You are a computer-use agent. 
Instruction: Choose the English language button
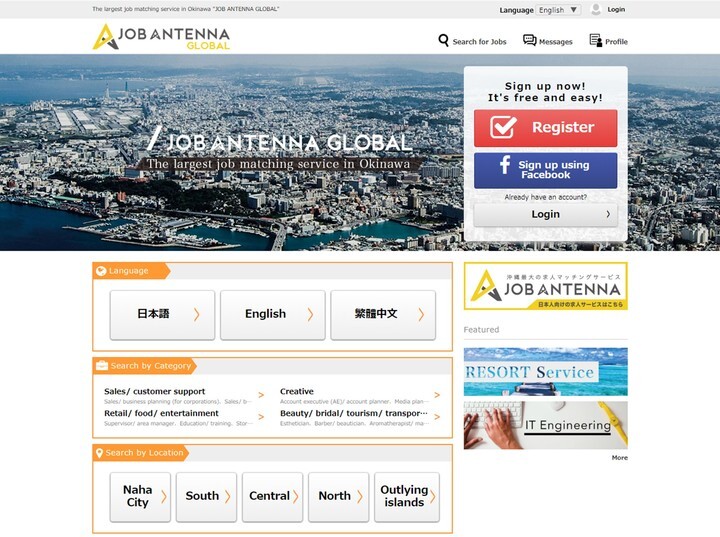tap(272, 314)
